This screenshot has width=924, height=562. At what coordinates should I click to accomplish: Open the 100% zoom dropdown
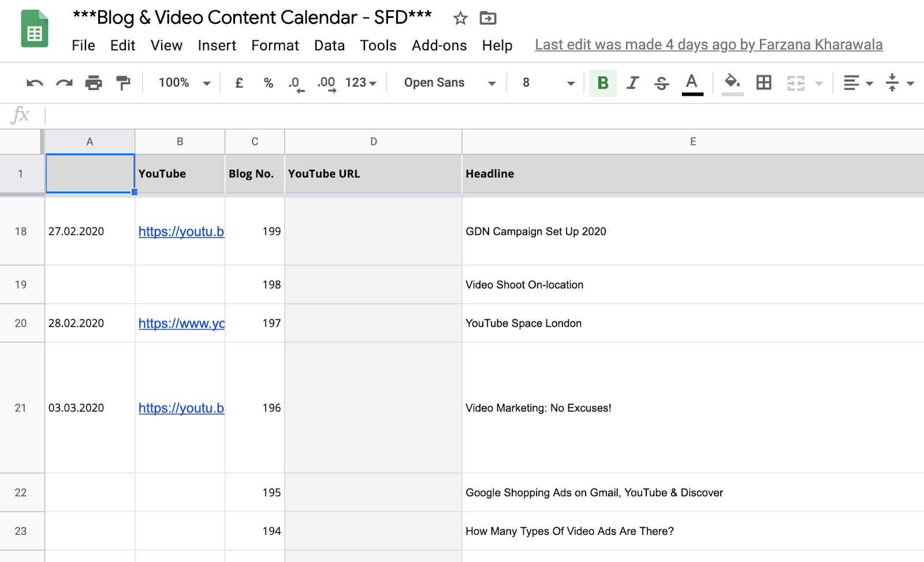[x=184, y=83]
